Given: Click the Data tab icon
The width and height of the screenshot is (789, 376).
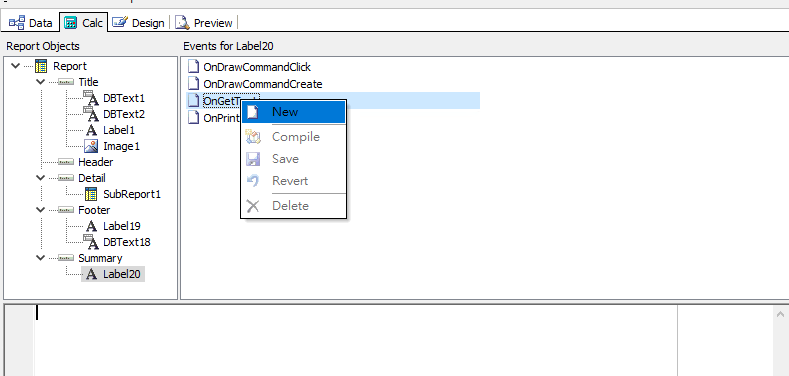Looking at the screenshot, I should pos(17,23).
